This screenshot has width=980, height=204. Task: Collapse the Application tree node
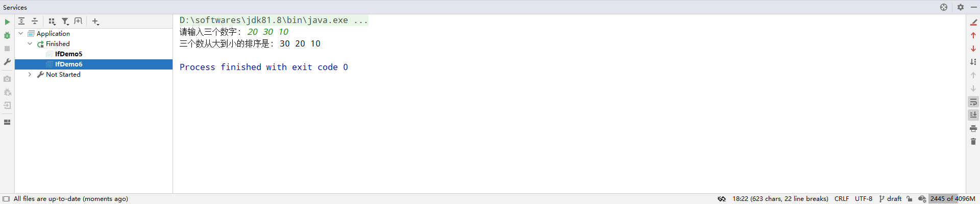click(x=21, y=33)
